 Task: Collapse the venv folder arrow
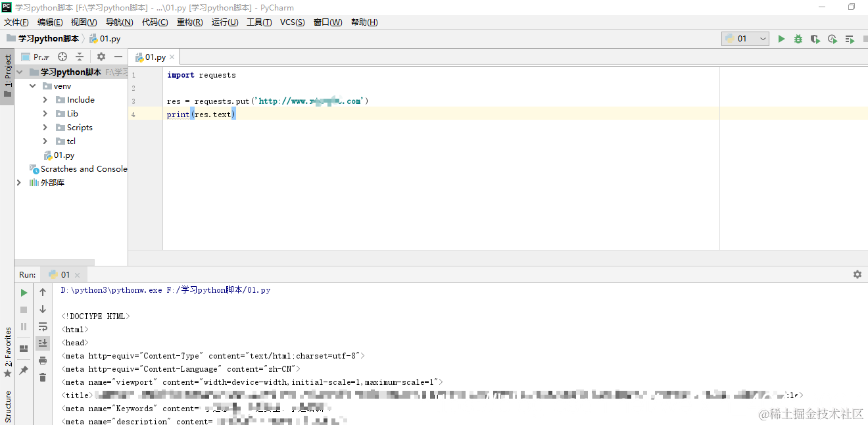[x=33, y=86]
